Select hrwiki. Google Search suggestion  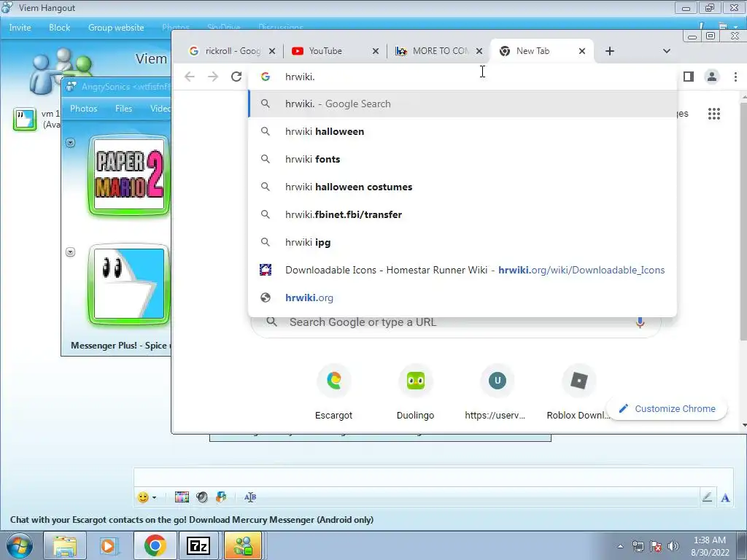[462, 104]
